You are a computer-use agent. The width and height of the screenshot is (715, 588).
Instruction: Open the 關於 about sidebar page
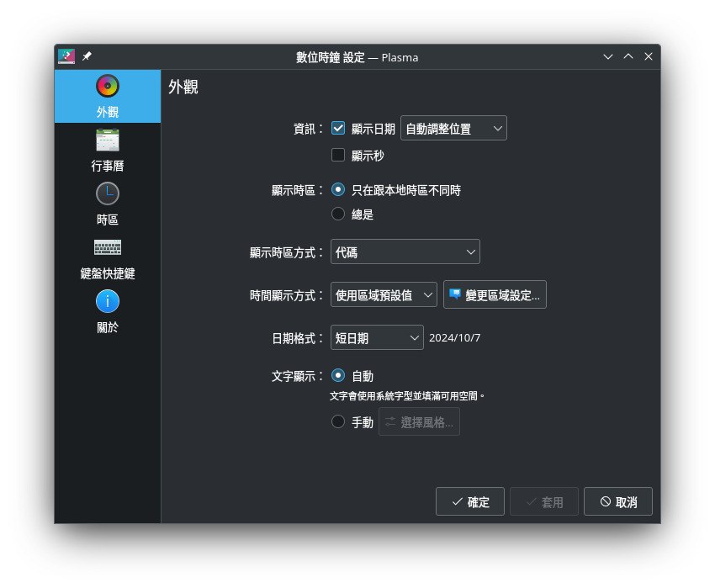(107, 311)
